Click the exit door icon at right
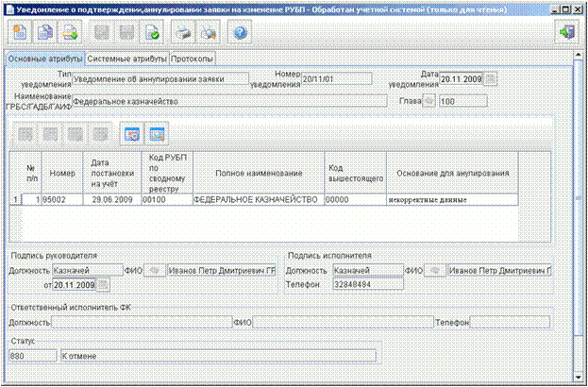The width and height of the screenshot is (588, 387). click(567, 32)
